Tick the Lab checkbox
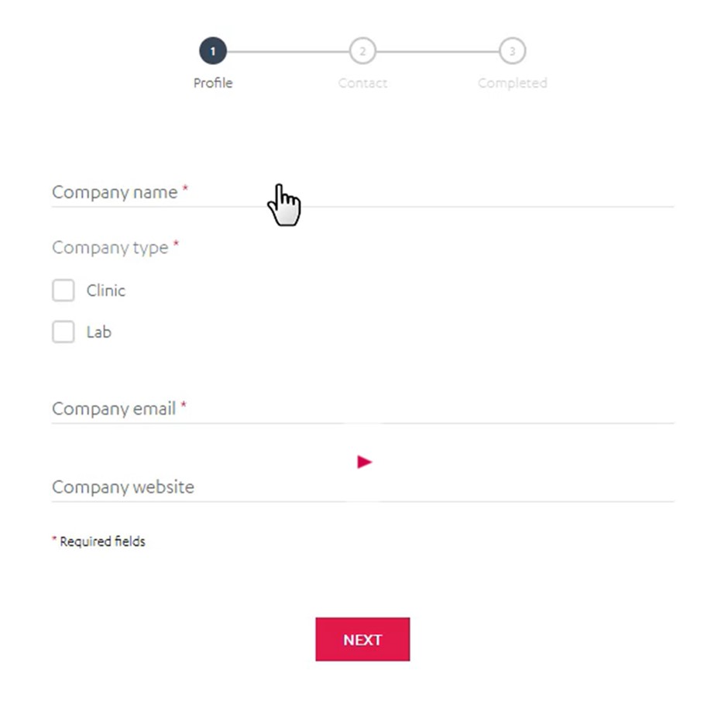 tap(64, 332)
